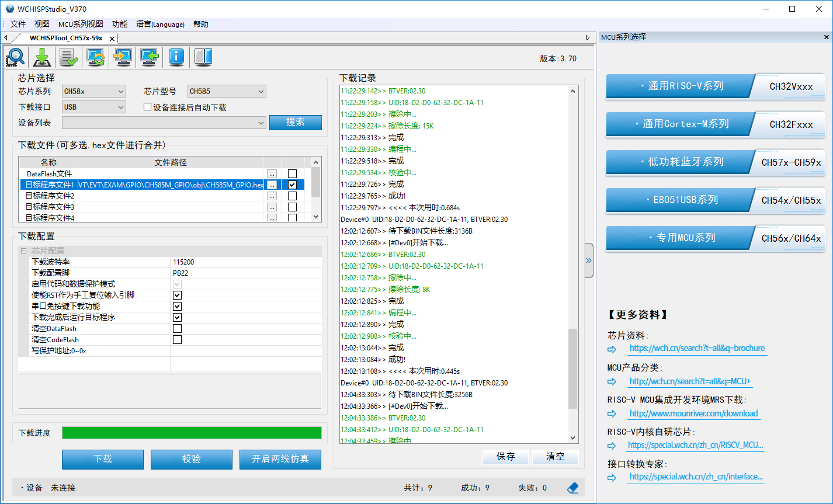Click the split panel layout toolbar icon
The width and height of the screenshot is (833, 504).
pos(203,57)
